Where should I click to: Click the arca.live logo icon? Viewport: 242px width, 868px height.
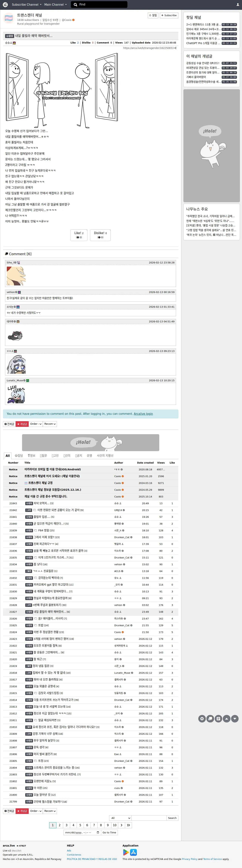(x=5, y=5)
